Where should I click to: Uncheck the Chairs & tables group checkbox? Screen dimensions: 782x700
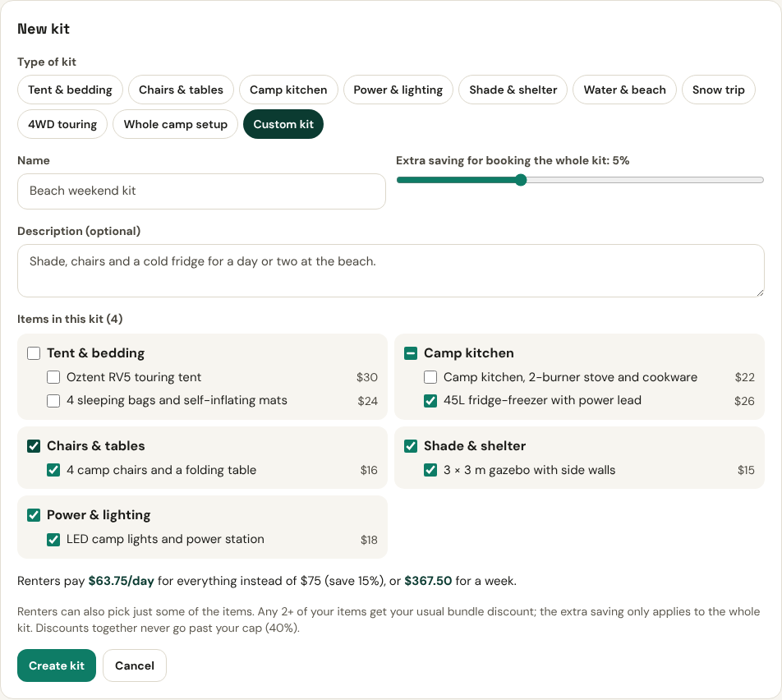pyautogui.click(x=34, y=446)
